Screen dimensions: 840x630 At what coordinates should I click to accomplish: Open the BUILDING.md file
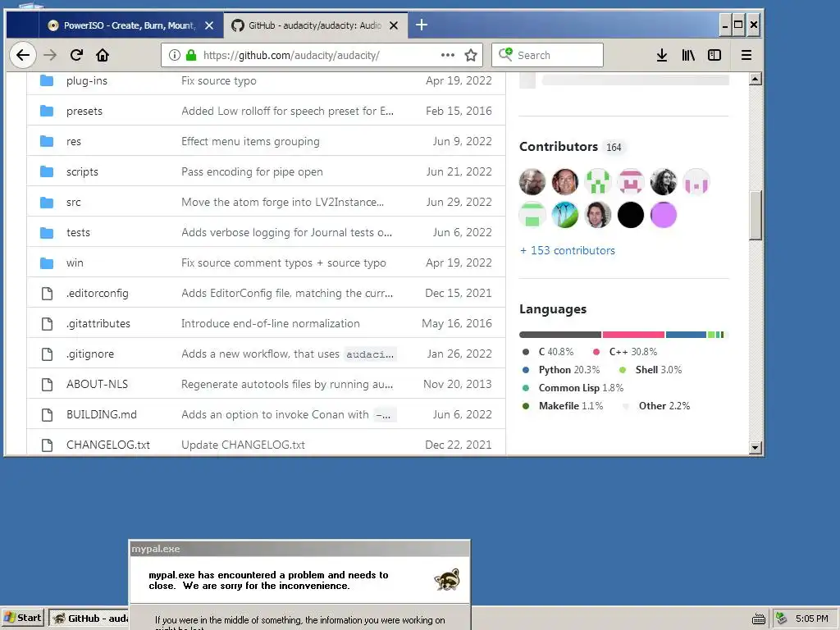[x=101, y=414]
